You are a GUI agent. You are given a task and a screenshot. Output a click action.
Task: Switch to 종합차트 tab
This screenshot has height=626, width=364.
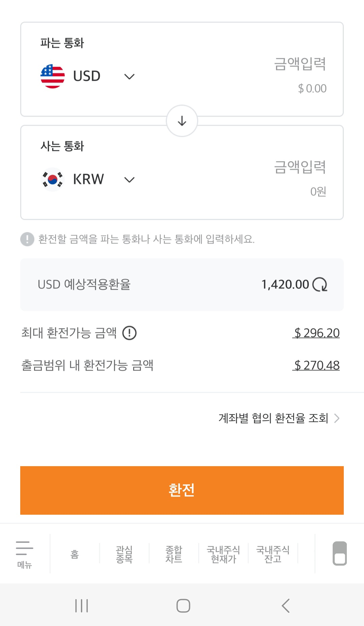point(174,554)
